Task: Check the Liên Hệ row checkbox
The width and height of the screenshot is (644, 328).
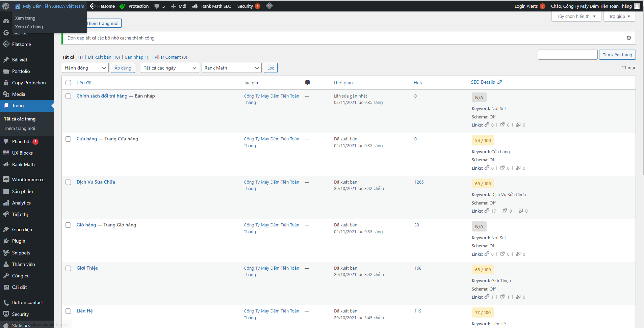Action: [x=68, y=311]
